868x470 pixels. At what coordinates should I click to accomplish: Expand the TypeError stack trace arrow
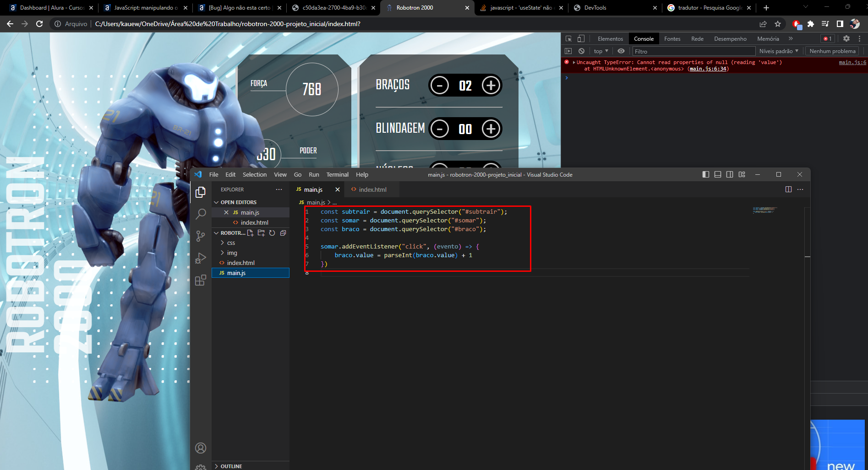point(574,62)
